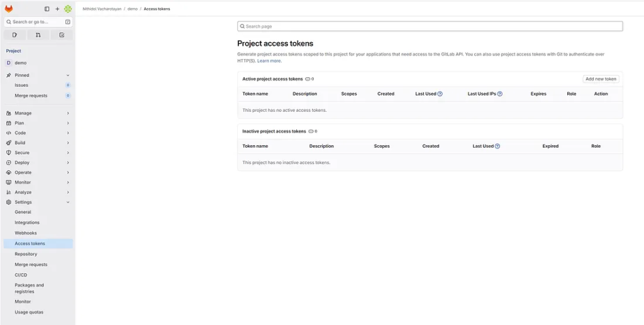Open Repository settings in sidebar
The width and height of the screenshot is (644, 325).
click(26, 254)
